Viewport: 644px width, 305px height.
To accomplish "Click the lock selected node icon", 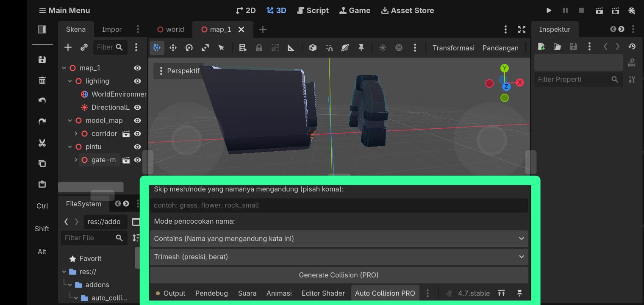I will (x=259, y=48).
